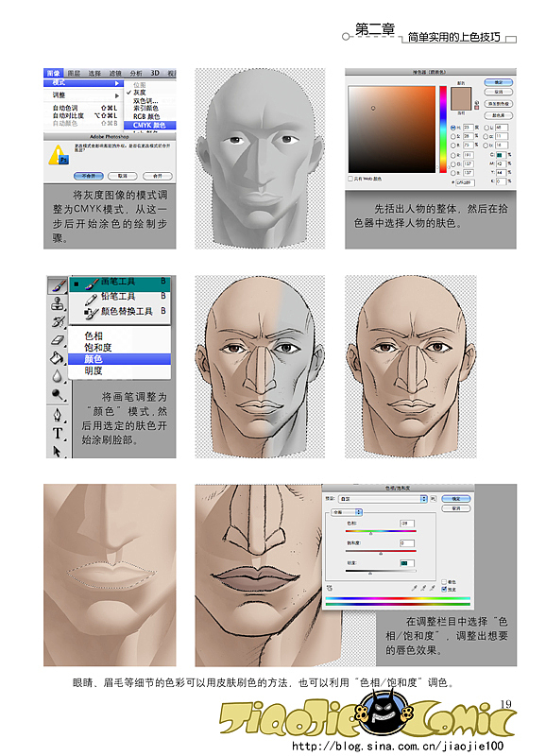Expand the 模式 submenu arrow

116,83
